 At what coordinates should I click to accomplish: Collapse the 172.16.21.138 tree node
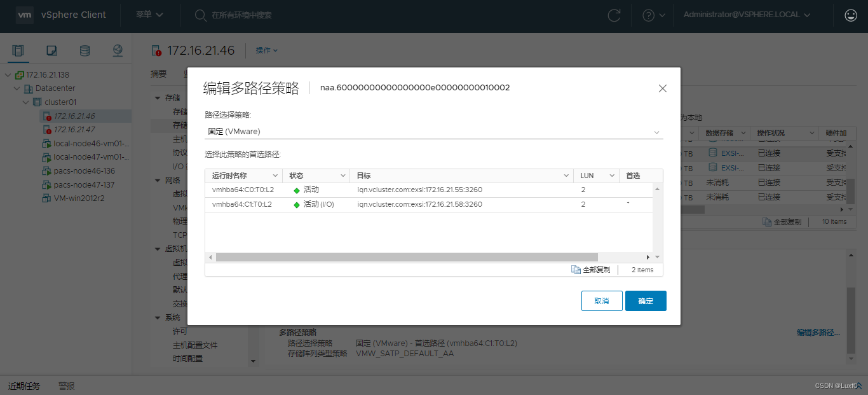coord(8,75)
